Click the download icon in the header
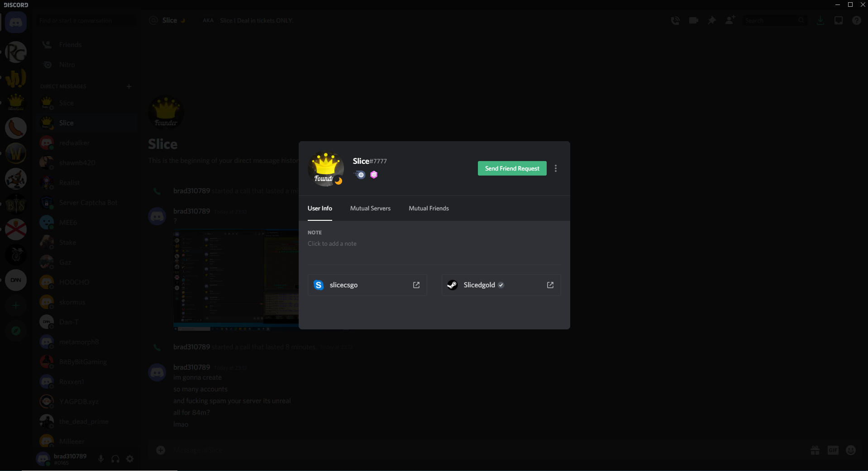 point(820,20)
